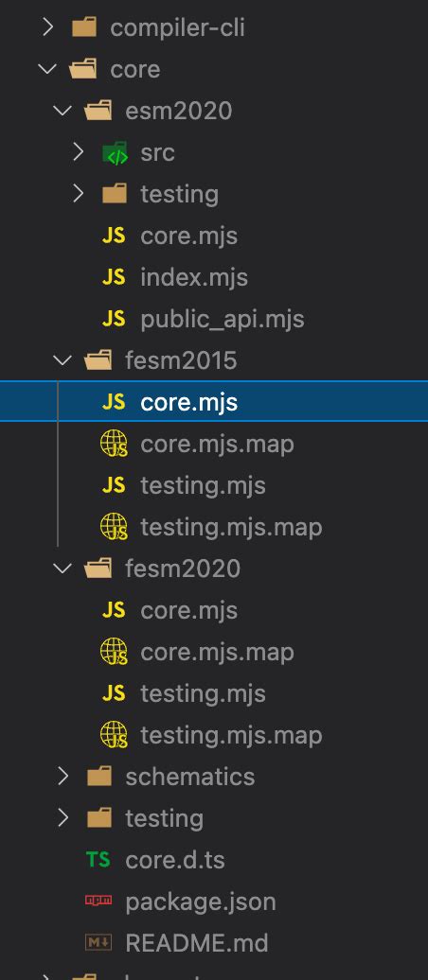Click the markdown icon beside README.md

(98, 942)
